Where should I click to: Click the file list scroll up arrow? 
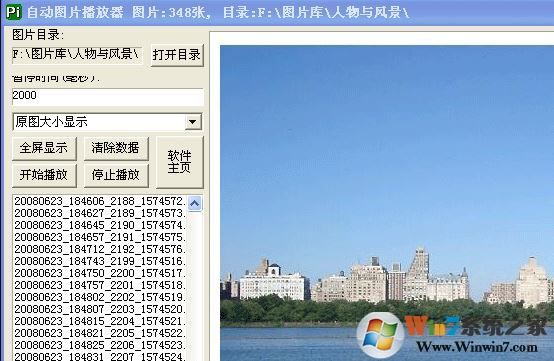tap(195, 203)
